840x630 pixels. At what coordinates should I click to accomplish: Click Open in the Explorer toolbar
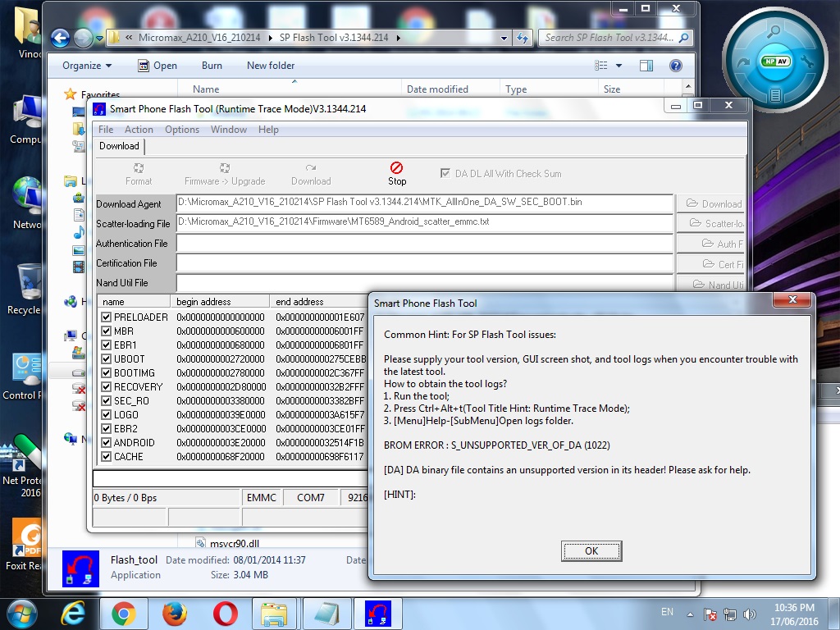(x=157, y=66)
